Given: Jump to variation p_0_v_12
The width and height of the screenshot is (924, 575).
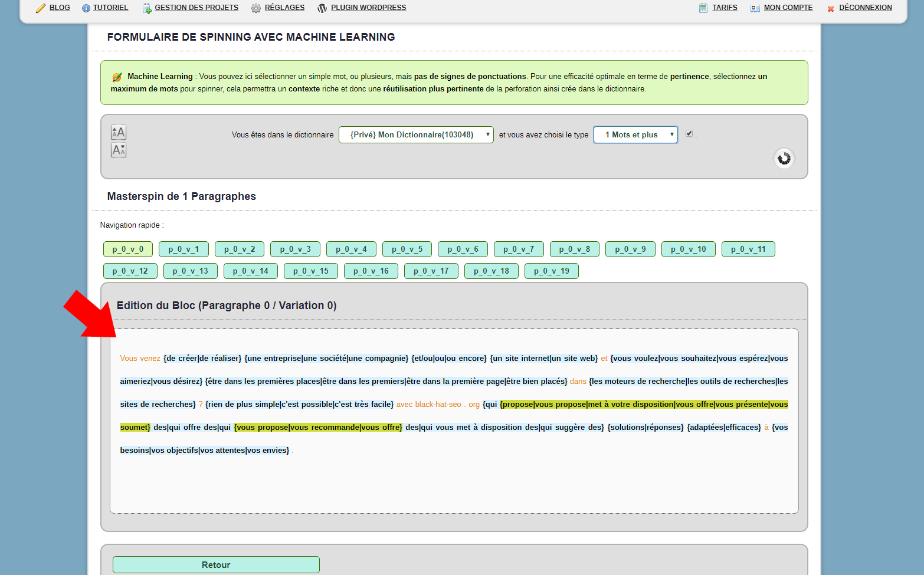Looking at the screenshot, I should click(130, 271).
